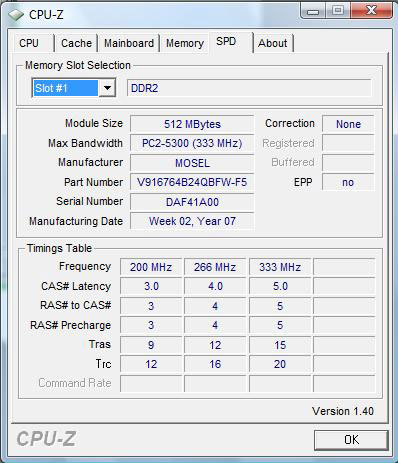Image resolution: width=398 pixels, height=463 pixels.
Task: Click Tras value 15
Action: pyautogui.click(x=280, y=345)
